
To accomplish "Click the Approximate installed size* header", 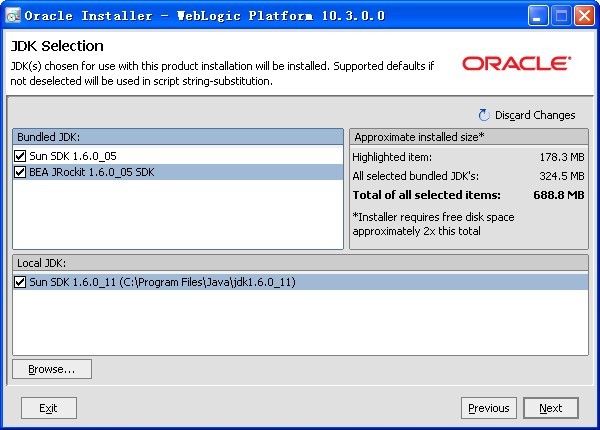I will coord(469,137).
